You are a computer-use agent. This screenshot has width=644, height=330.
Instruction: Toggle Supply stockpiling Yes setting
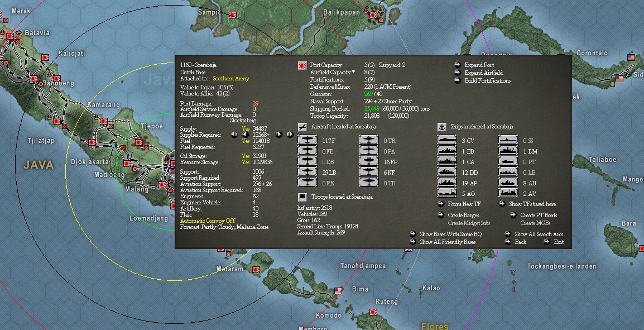coord(245,128)
